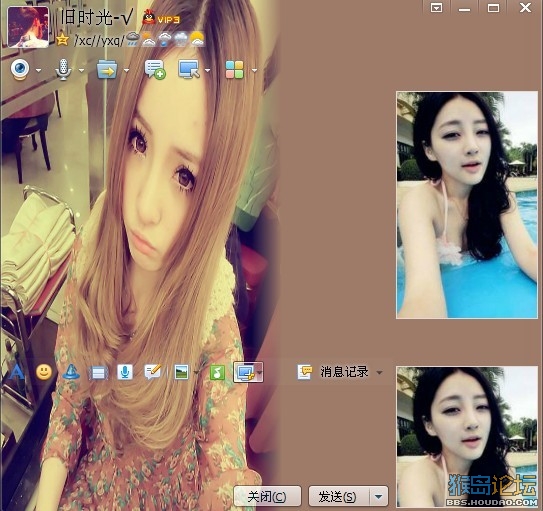Open send options arrow beside 发送

pos(379,497)
